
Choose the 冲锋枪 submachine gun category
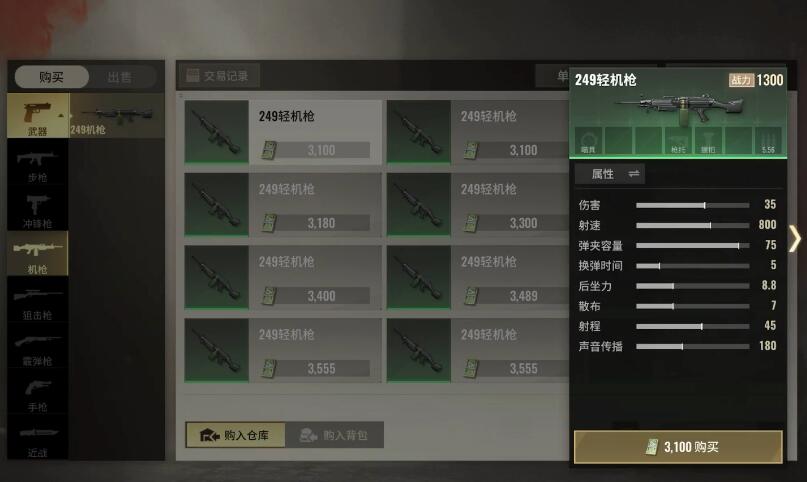(x=38, y=211)
